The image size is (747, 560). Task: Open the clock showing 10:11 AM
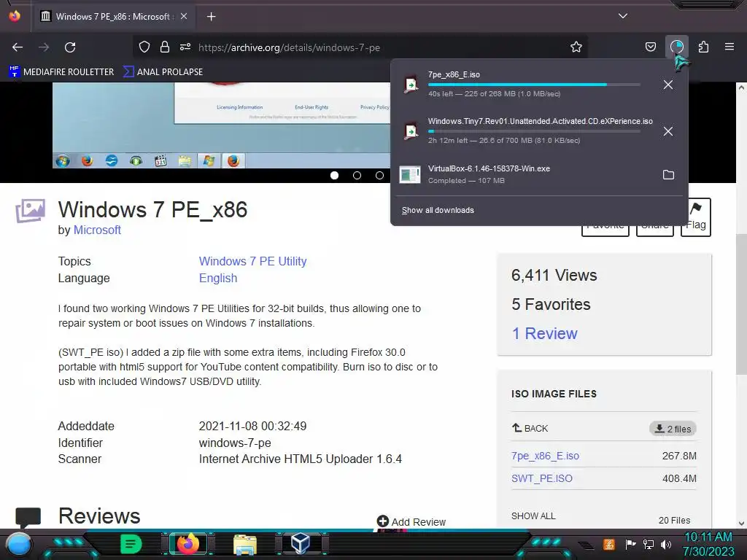point(708,544)
